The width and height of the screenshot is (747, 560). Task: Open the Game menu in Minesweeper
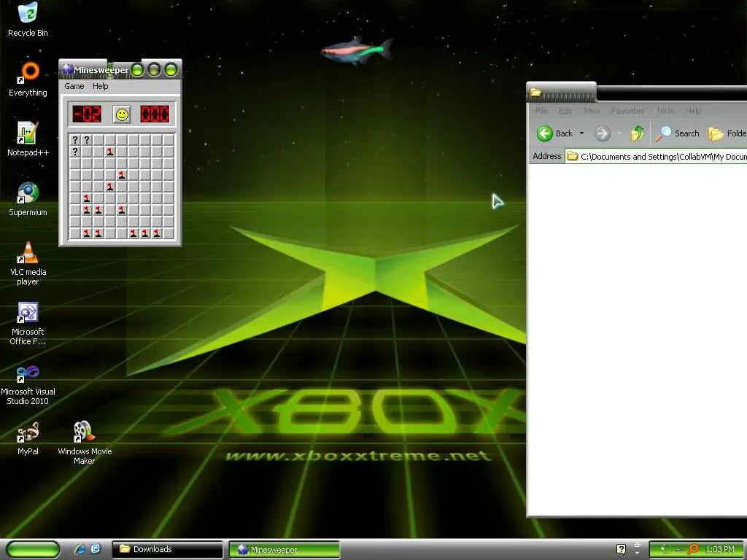(x=74, y=86)
